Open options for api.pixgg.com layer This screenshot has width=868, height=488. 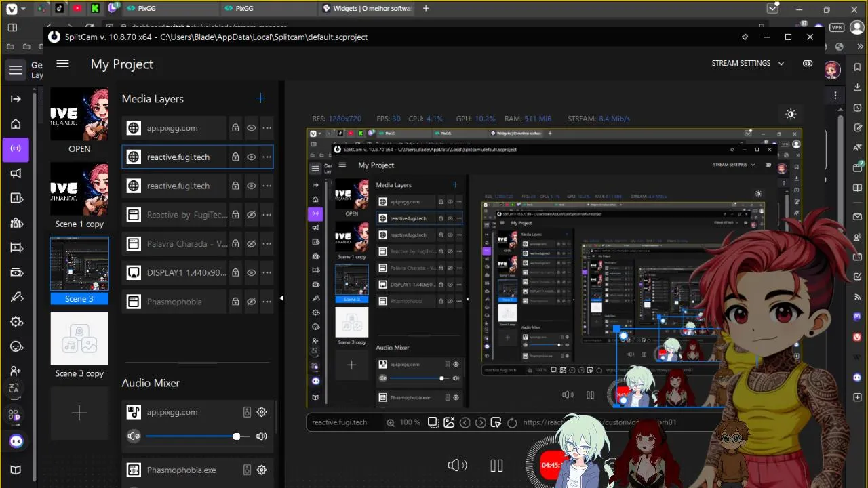point(267,128)
